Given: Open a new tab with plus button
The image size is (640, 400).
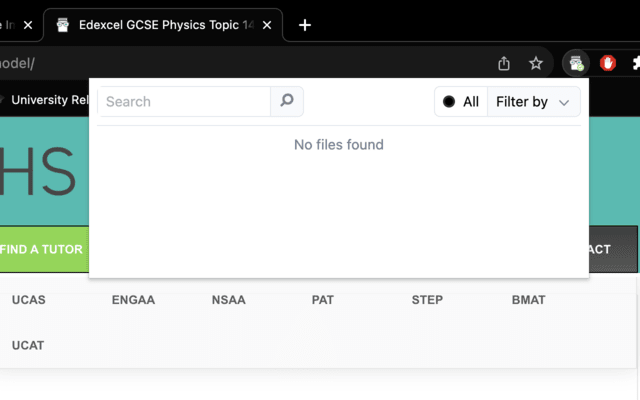Looking at the screenshot, I should tap(304, 25).
